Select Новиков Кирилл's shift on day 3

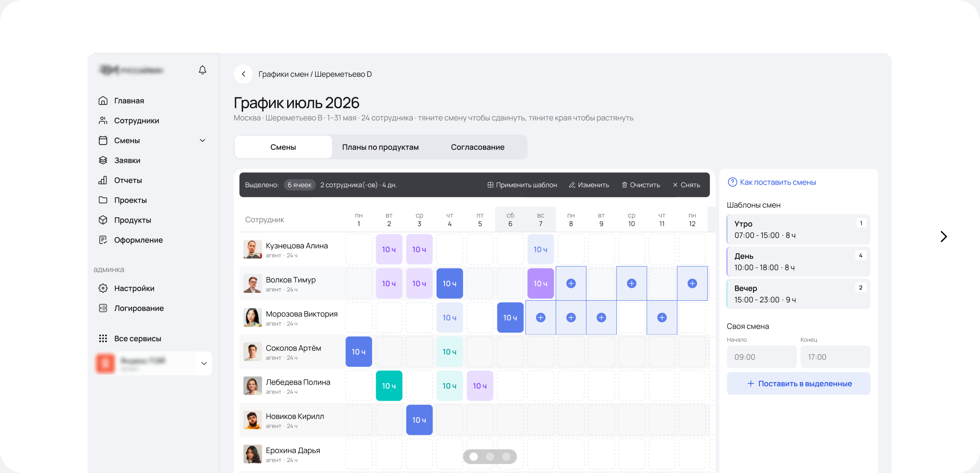[419, 420]
